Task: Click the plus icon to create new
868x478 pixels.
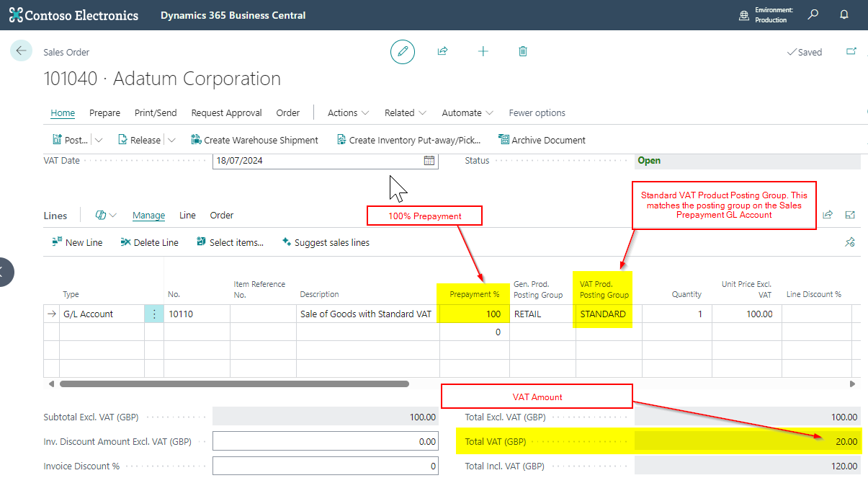Action: click(x=483, y=51)
